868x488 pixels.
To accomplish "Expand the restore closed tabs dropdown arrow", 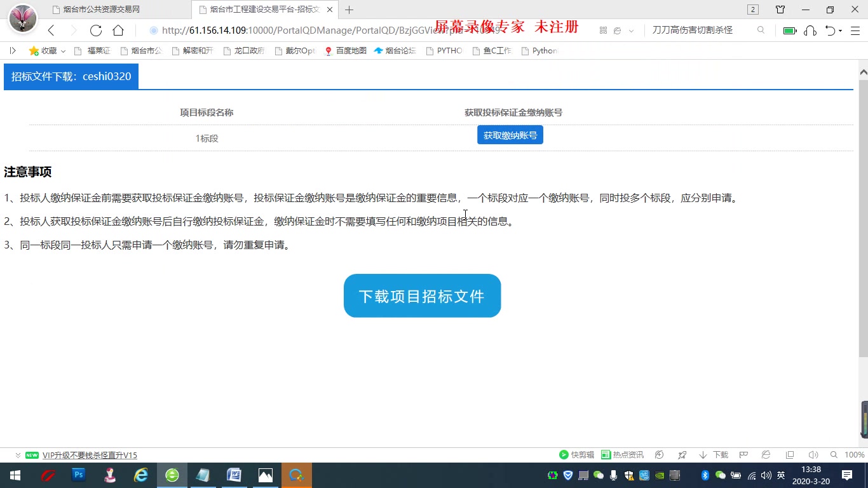I will coord(839,30).
